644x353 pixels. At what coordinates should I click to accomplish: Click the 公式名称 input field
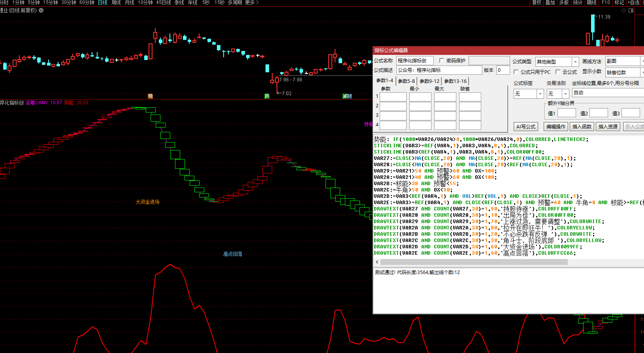click(x=415, y=61)
